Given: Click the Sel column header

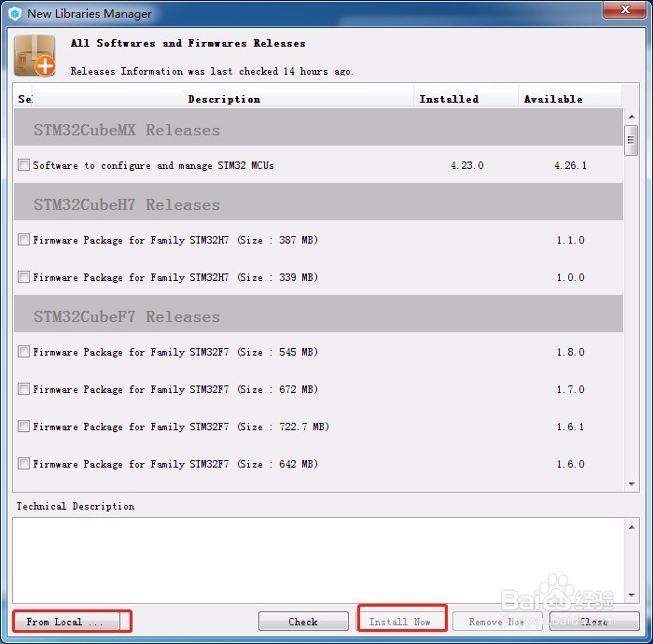Looking at the screenshot, I should 23,99.
